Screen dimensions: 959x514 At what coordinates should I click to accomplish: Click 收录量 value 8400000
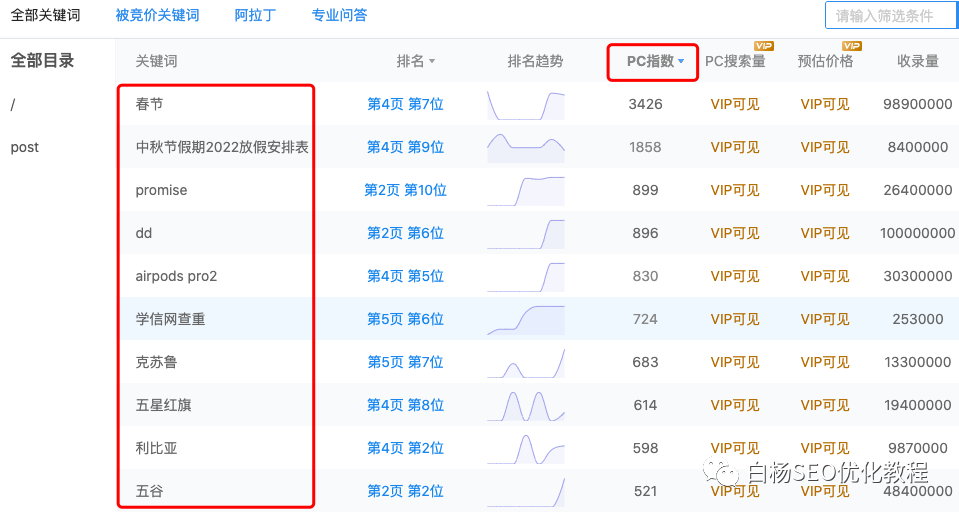pos(917,147)
